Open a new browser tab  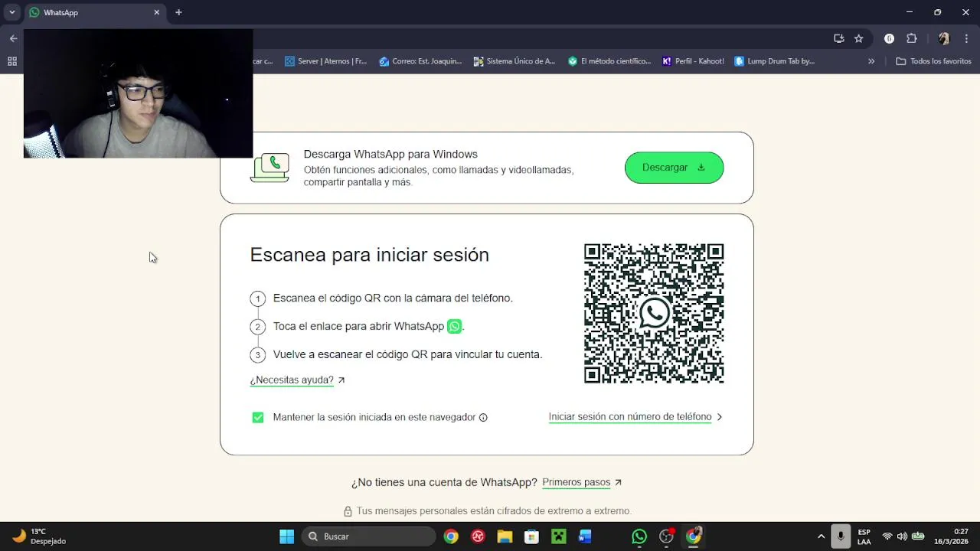click(x=178, y=12)
